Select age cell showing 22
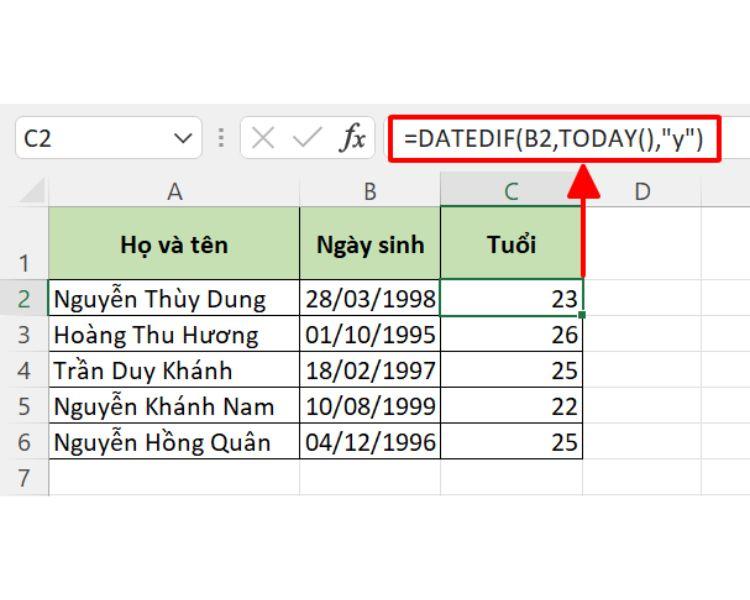The width and height of the screenshot is (750, 600). 511,406
